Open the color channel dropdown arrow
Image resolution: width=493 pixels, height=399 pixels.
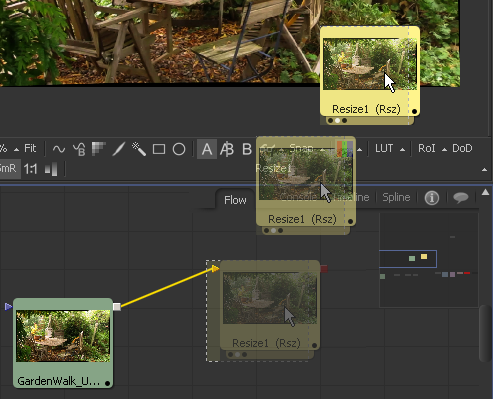point(359,150)
